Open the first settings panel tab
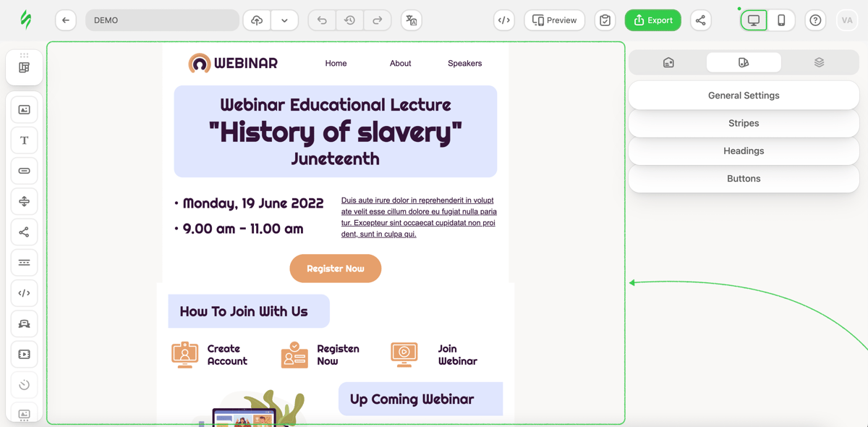The image size is (868, 427). [x=668, y=62]
